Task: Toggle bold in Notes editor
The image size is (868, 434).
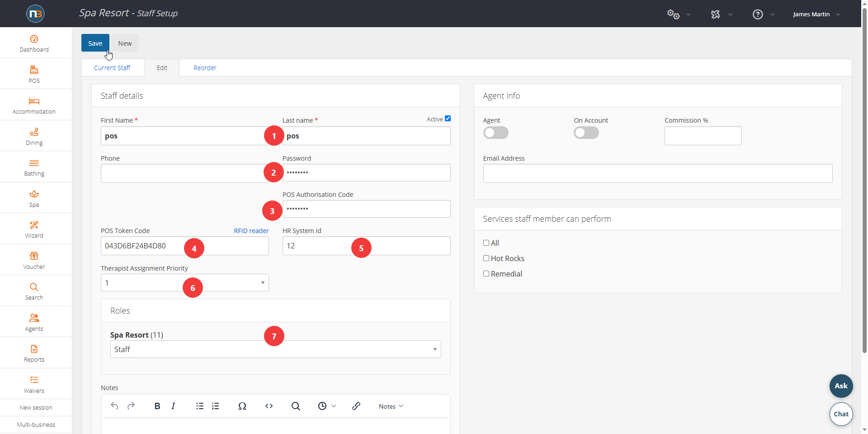Action: point(157,406)
